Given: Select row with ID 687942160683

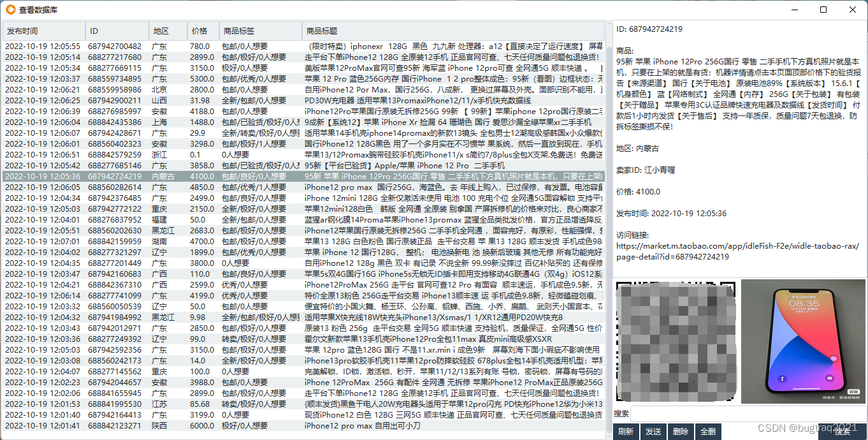Looking at the screenshot, I should pyautogui.click(x=303, y=274).
